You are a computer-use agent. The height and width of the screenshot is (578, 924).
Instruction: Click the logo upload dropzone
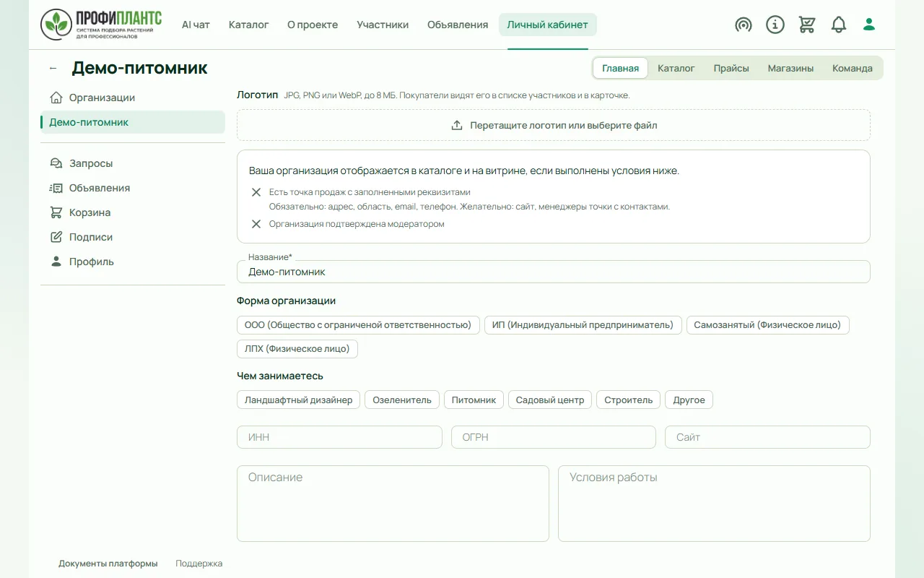click(x=554, y=125)
